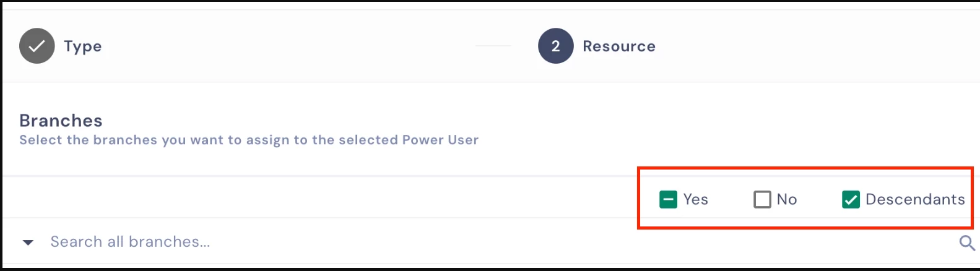Select the Resource step label
This screenshot has height=271, width=980.
point(618,46)
